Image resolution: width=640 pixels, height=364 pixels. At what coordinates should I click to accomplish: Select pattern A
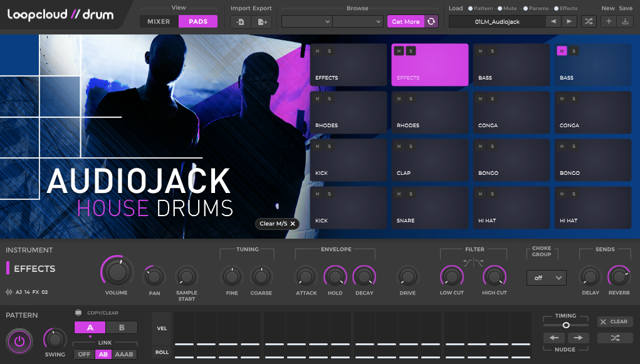point(90,328)
